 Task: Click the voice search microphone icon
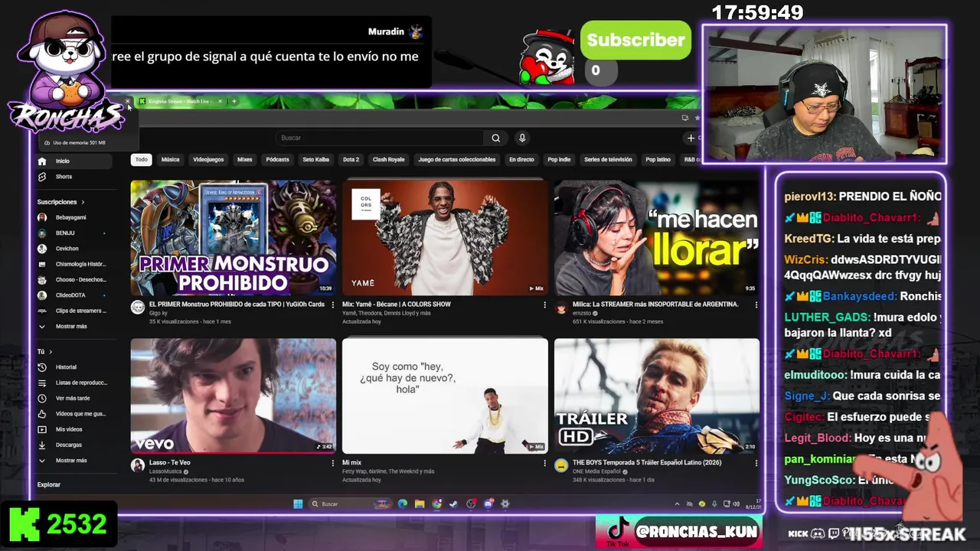522,138
